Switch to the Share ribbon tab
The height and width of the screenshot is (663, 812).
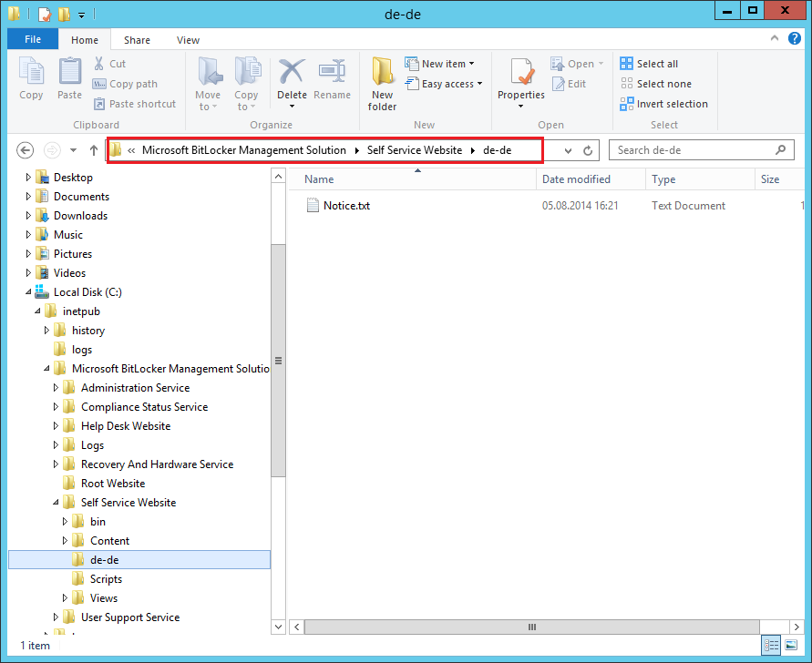pos(137,40)
